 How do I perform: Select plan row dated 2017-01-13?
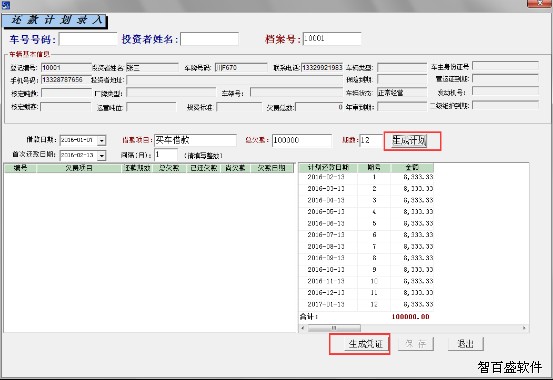pos(366,304)
